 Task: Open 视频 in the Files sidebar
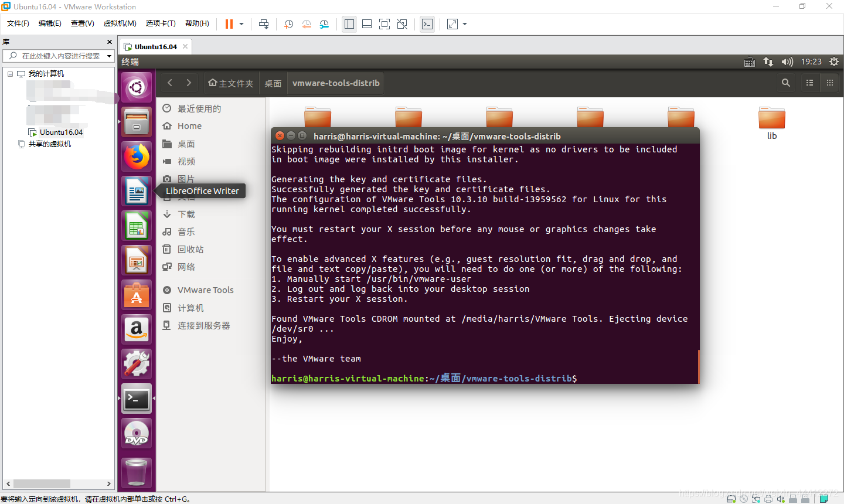(211, 161)
